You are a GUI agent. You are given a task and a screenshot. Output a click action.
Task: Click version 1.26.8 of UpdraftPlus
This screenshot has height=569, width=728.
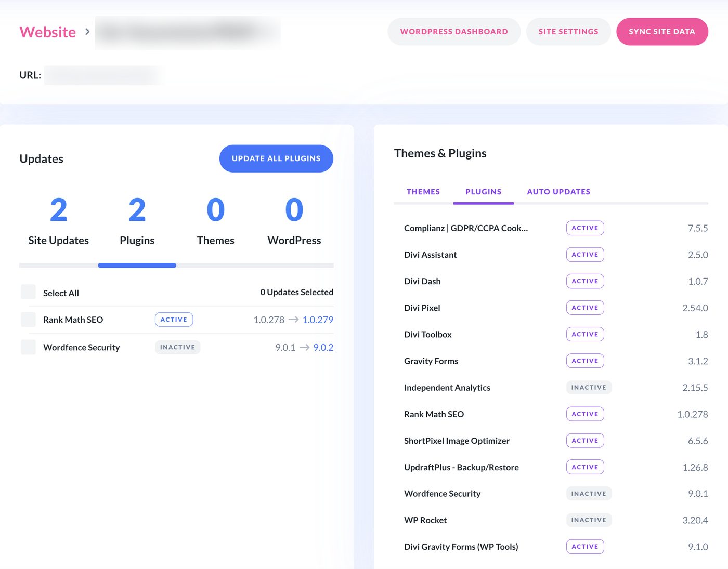tap(695, 467)
